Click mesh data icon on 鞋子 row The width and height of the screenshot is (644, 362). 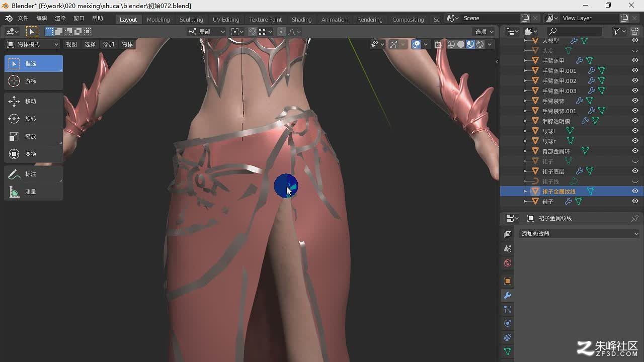(579, 201)
